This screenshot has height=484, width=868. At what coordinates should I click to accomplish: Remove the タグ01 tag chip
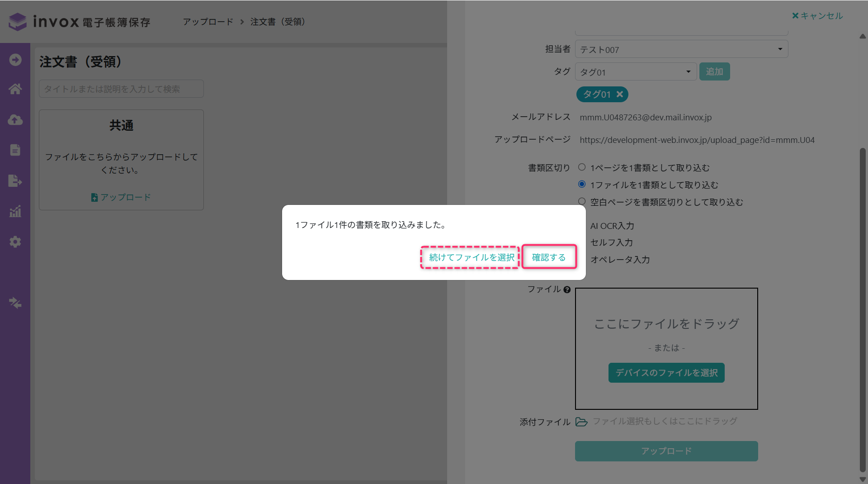tap(620, 94)
